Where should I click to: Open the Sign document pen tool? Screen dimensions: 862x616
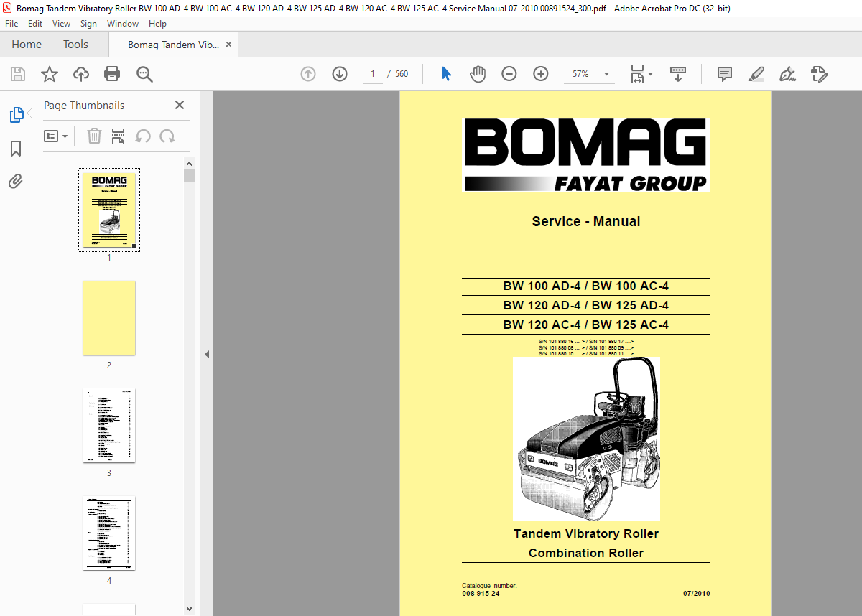787,74
